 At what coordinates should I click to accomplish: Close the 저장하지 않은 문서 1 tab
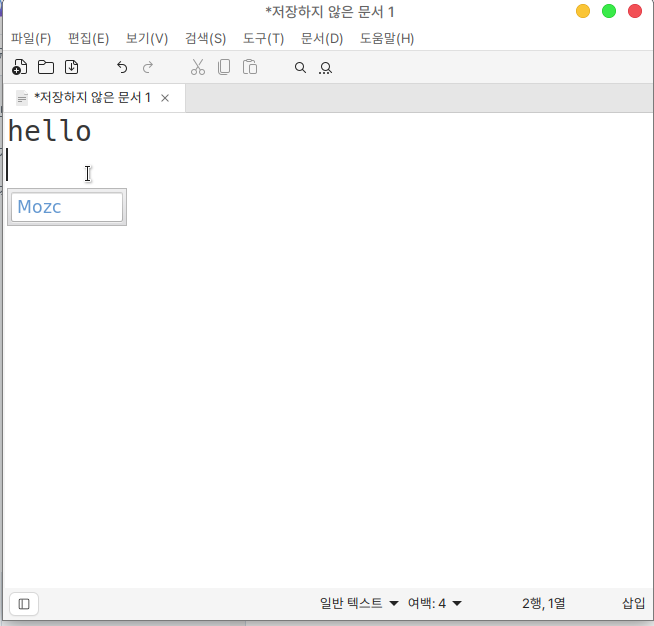click(x=165, y=98)
